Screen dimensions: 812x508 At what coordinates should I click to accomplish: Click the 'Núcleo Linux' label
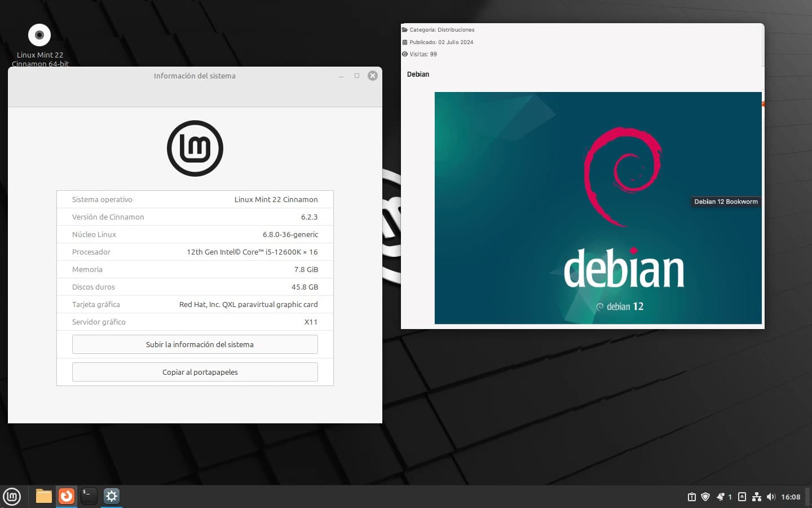(94, 234)
